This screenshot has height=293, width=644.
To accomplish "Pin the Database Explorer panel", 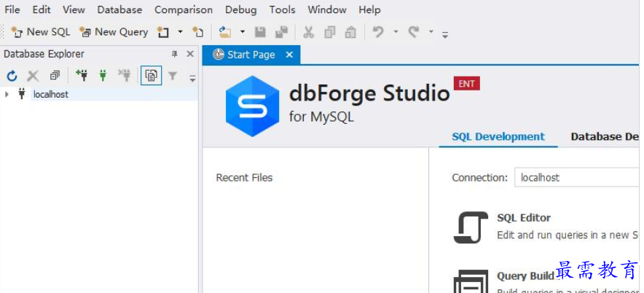I will point(175,54).
